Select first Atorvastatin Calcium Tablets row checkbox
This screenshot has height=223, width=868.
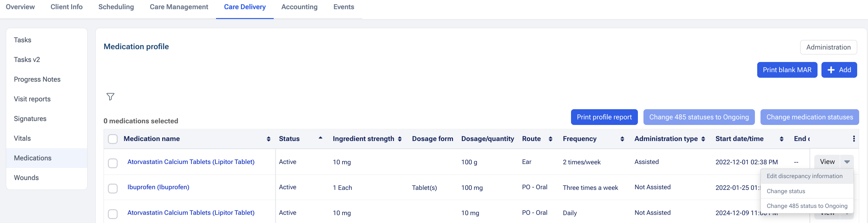(112, 163)
